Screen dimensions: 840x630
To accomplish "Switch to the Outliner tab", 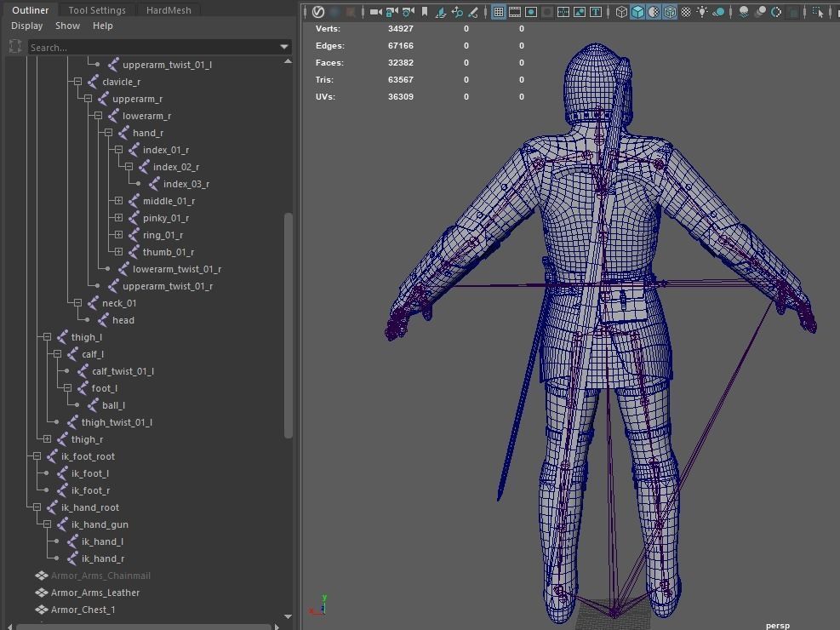I will pyautogui.click(x=30, y=9).
